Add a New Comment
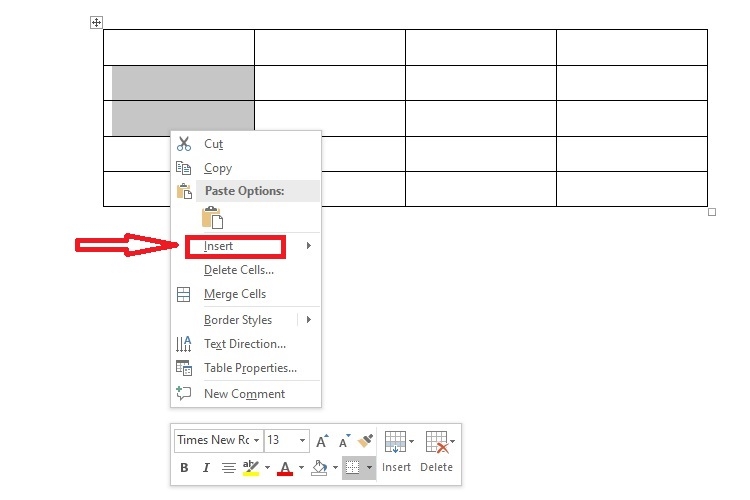Image resolution: width=750 pixels, height=500 pixels. point(245,394)
